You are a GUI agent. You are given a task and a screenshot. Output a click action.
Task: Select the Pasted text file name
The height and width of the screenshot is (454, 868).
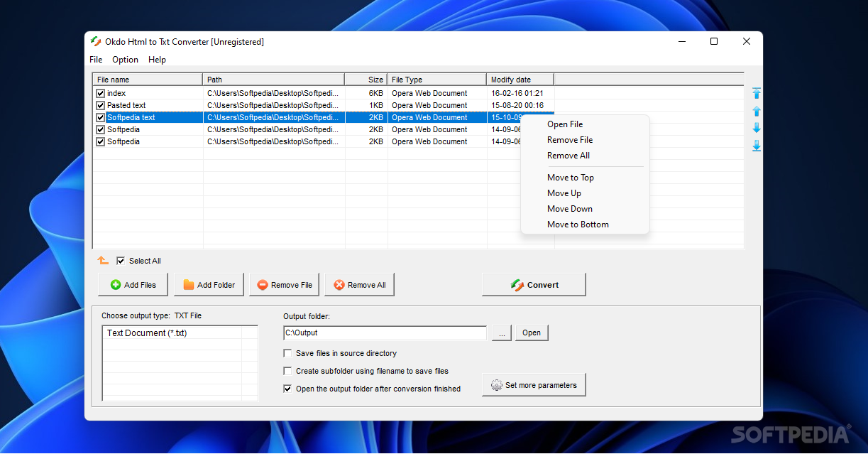point(126,105)
